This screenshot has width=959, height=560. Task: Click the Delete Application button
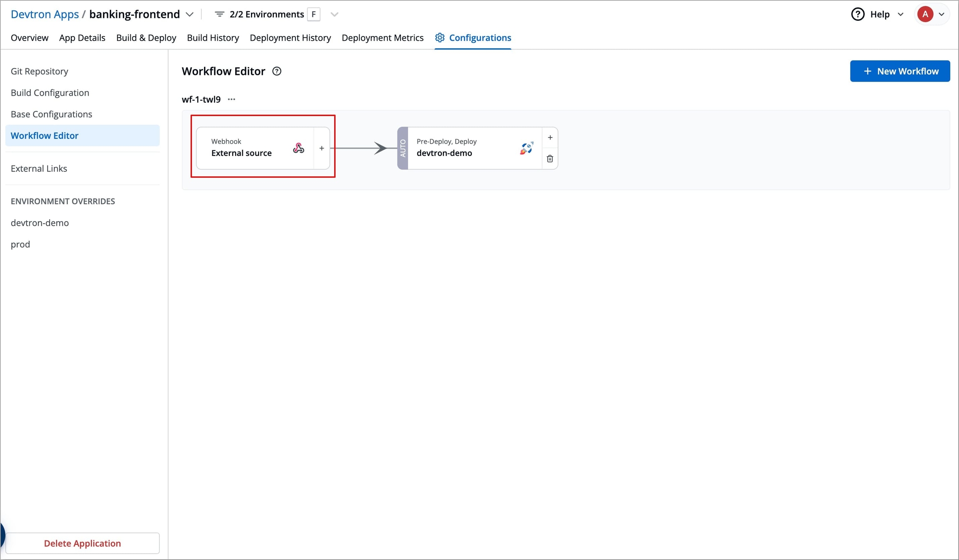click(x=82, y=543)
